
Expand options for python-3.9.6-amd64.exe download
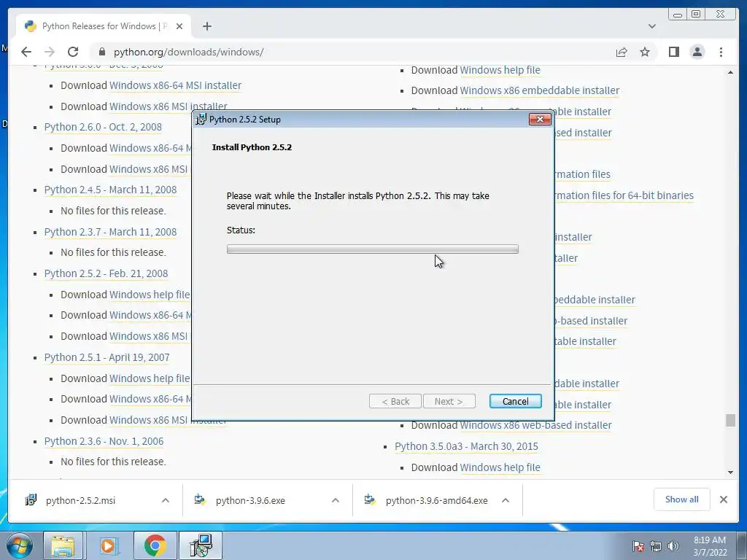tap(506, 500)
